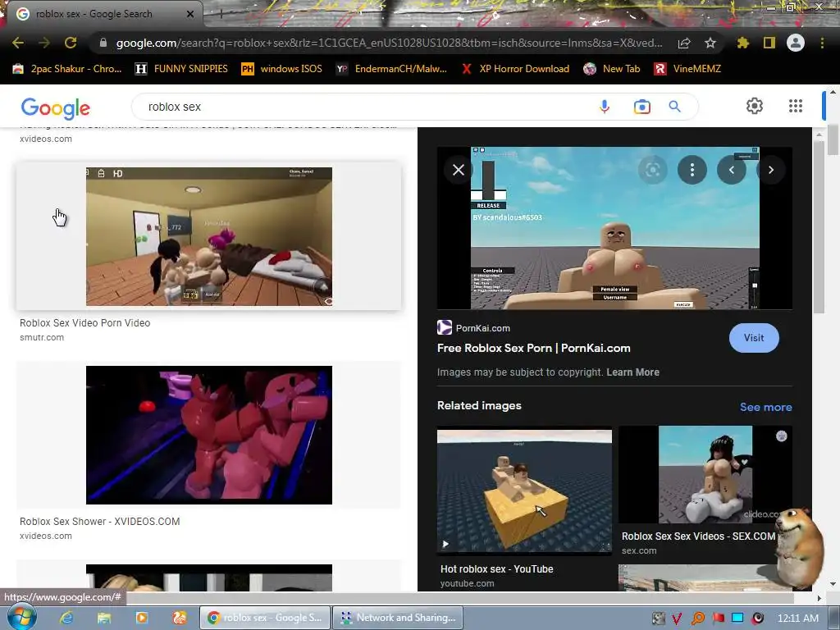840x630 pixels.
Task: Click the red V tray icon
Action: (677, 619)
